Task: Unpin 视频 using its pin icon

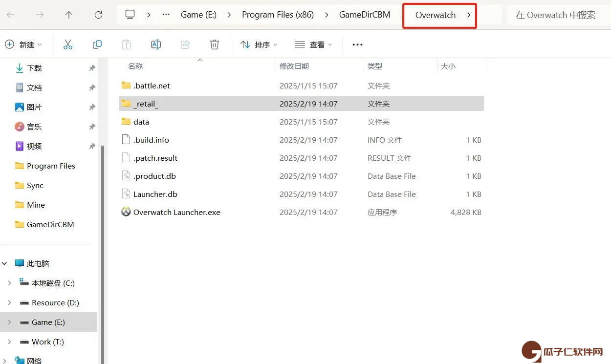Action: 92,147
